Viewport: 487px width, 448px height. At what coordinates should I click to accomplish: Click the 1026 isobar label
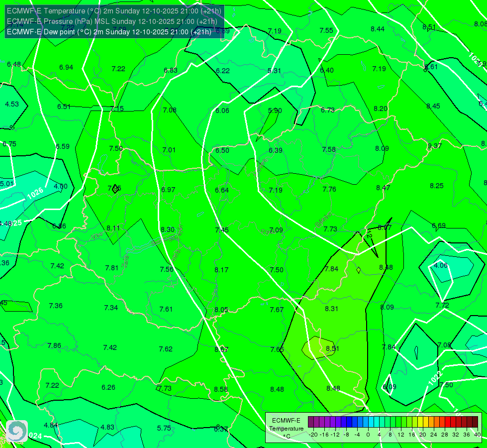[x=35, y=193]
